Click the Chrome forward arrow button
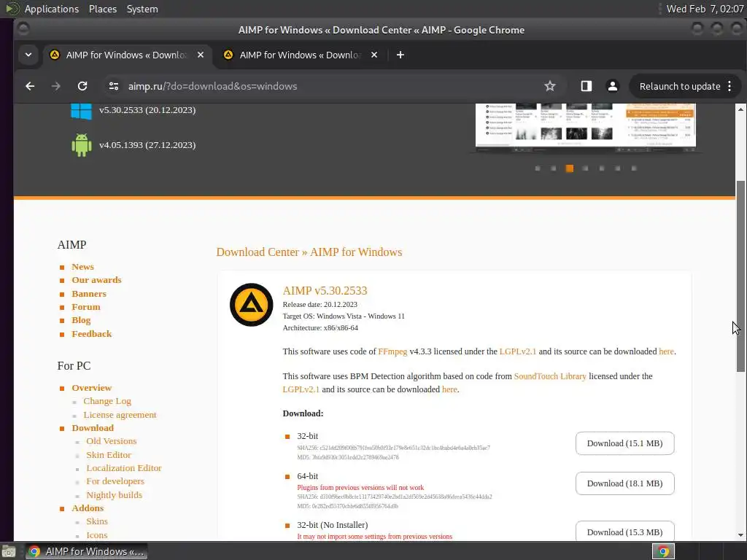Screen dimensions: 747x560 [x=55, y=86]
